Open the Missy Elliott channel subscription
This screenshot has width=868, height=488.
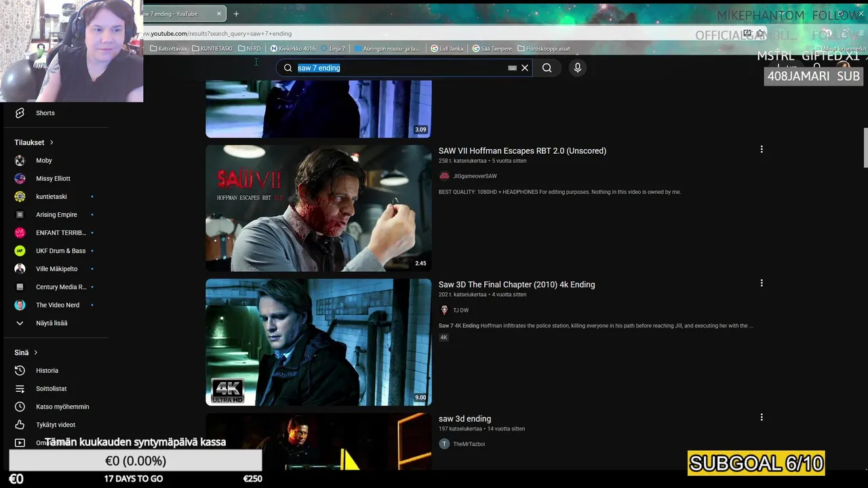click(53, 178)
